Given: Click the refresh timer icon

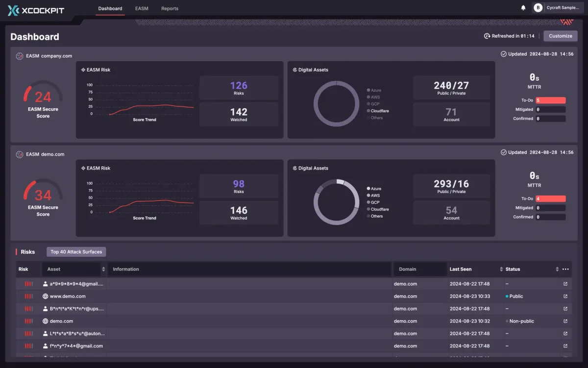Looking at the screenshot, I should pyautogui.click(x=487, y=36).
